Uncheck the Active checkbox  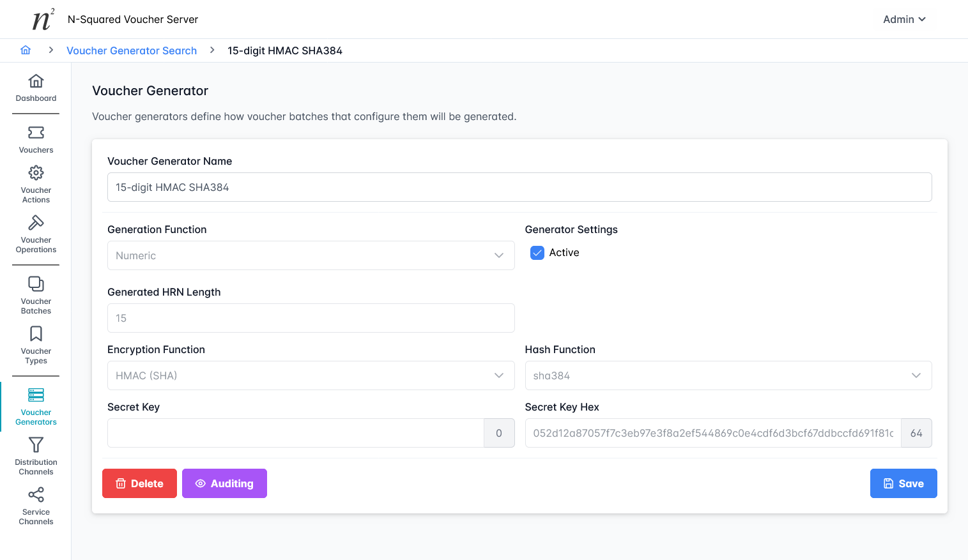[x=537, y=253]
